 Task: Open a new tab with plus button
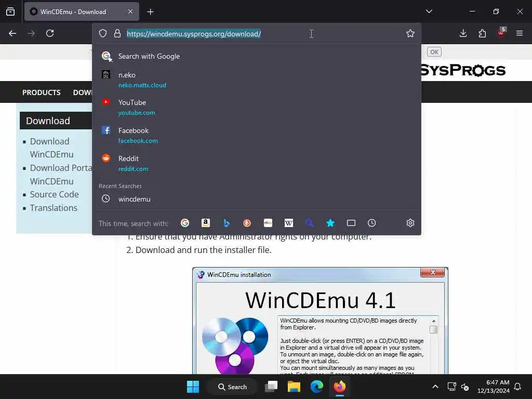click(x=150, y=12)
